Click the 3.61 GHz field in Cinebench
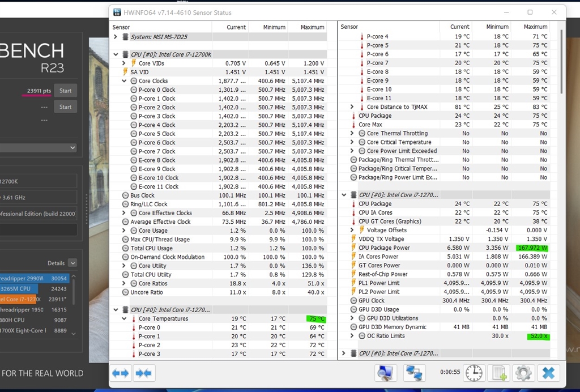 coord(39,198)
